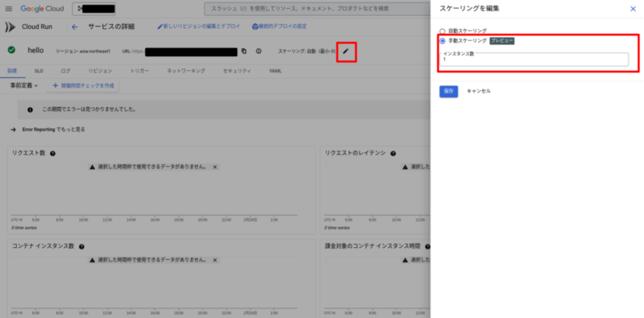Switch to the 指標 tab
This screenshot has width=644, height=318.
12,71
